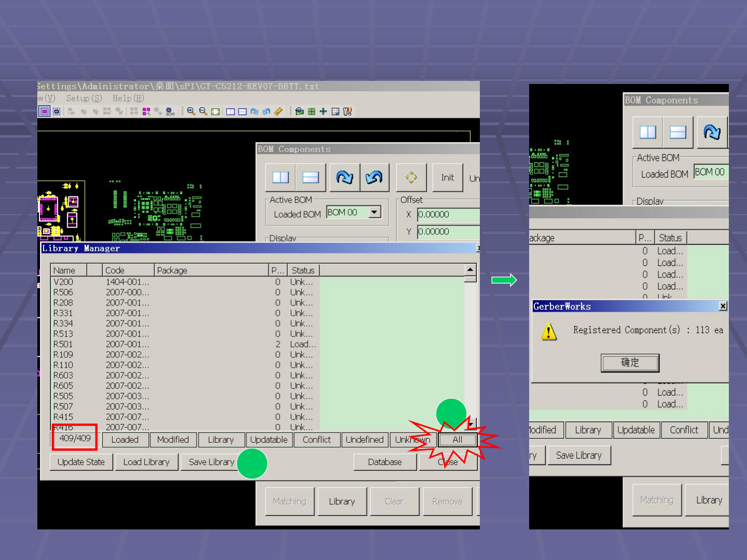
Task: Click the confirm button in GerberWorks dialog
Action: (630, 362)
